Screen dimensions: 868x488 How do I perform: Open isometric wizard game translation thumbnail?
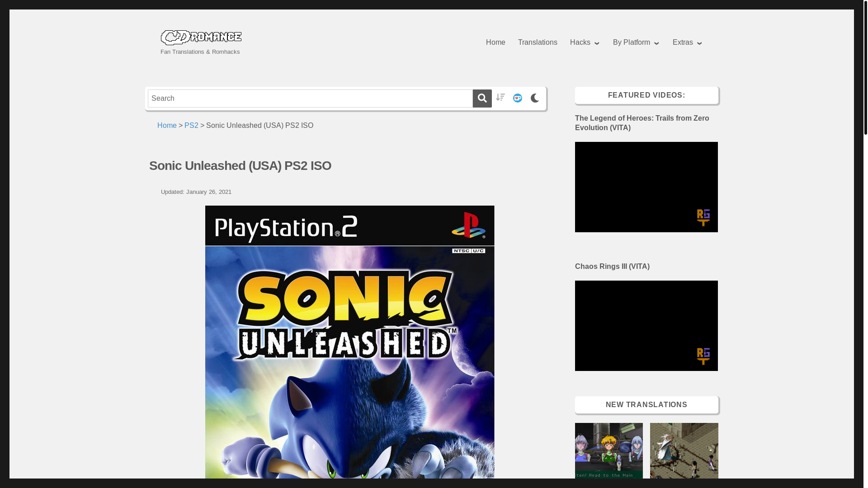pos(684,450)
